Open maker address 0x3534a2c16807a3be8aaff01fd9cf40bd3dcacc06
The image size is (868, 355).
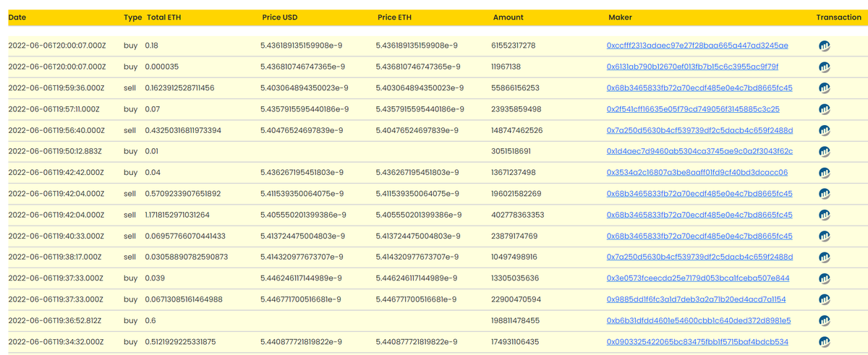pyautogui.click(x=697, y=173)
